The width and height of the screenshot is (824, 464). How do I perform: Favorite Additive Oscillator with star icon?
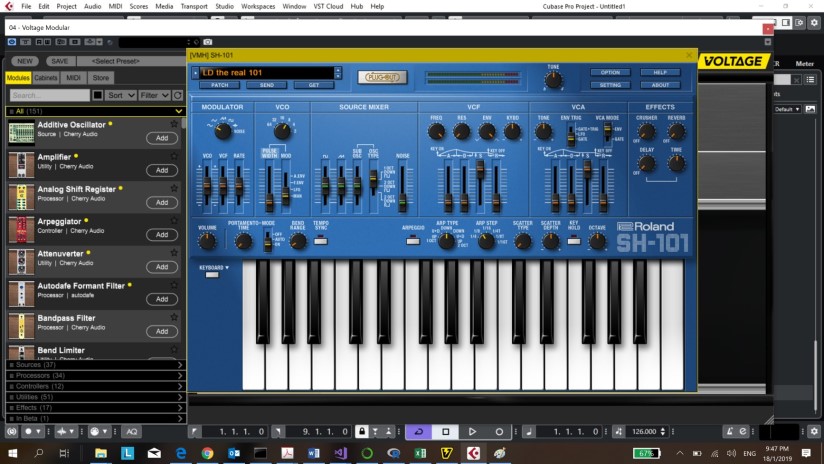(174, 124)
